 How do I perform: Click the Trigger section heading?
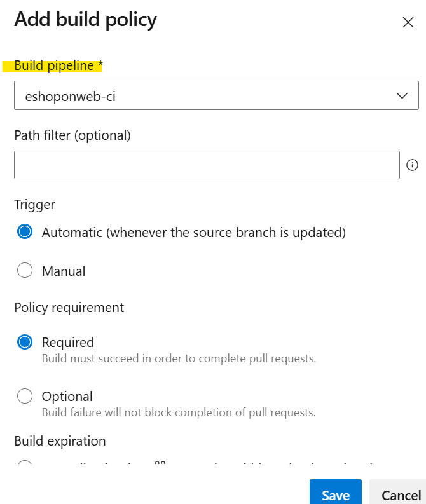pos(35,205)
